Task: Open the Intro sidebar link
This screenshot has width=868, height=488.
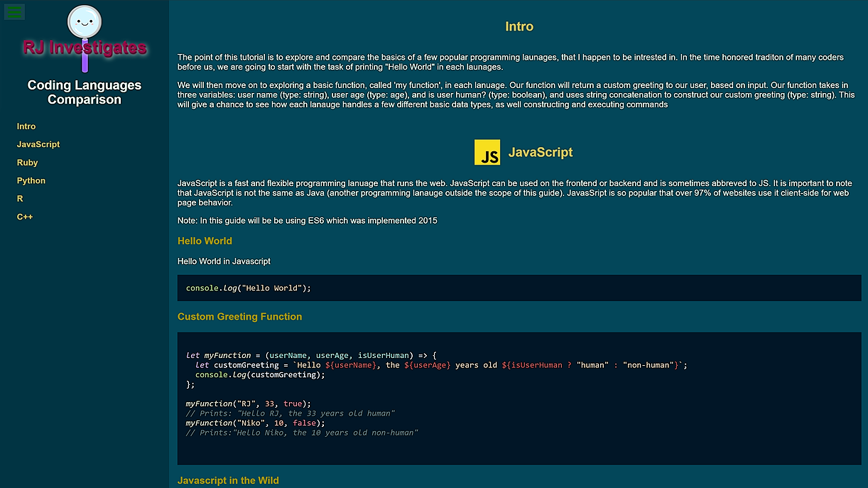Action: (26, 126)
